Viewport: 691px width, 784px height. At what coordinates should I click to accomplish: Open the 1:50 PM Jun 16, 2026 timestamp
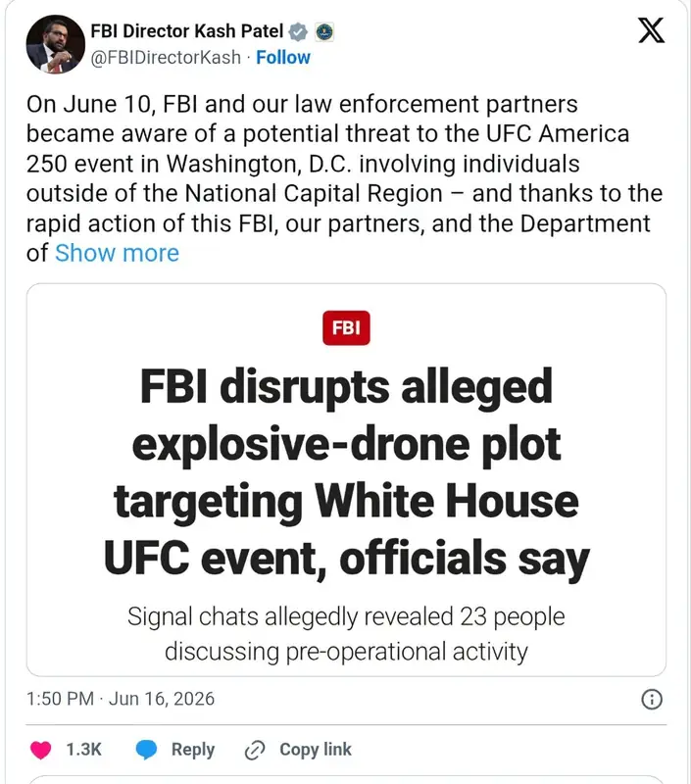(x=121, y=699)
